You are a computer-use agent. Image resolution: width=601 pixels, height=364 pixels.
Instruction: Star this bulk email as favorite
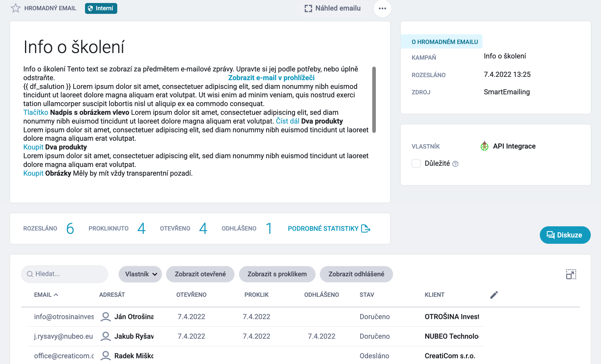click(x=16, y=8)
